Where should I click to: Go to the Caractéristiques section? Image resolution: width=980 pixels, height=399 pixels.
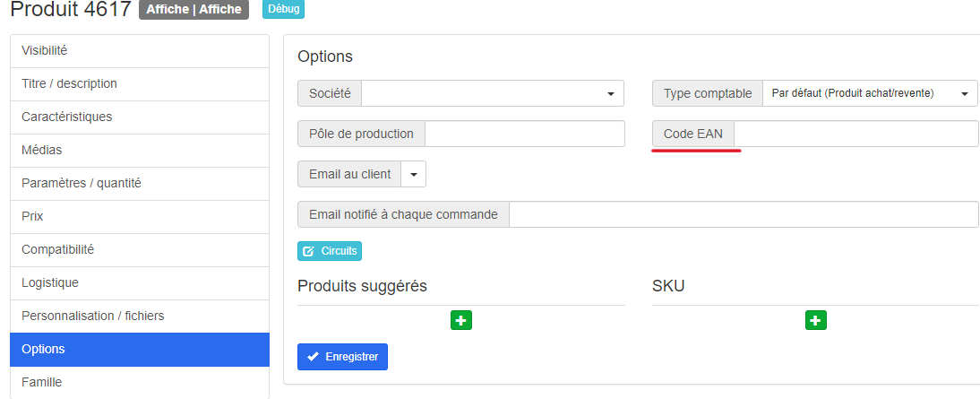[140, 117]
